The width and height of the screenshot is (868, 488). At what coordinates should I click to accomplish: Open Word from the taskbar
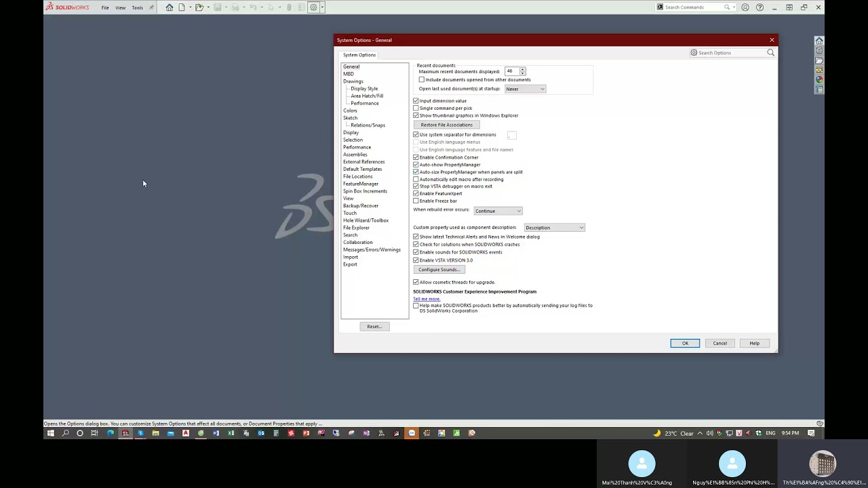(216, 433)
